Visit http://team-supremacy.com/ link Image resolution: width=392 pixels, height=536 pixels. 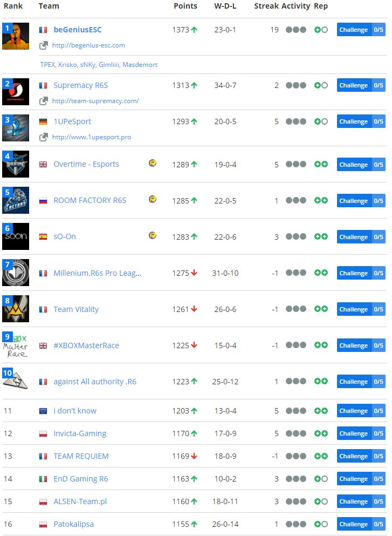[95, 101]
